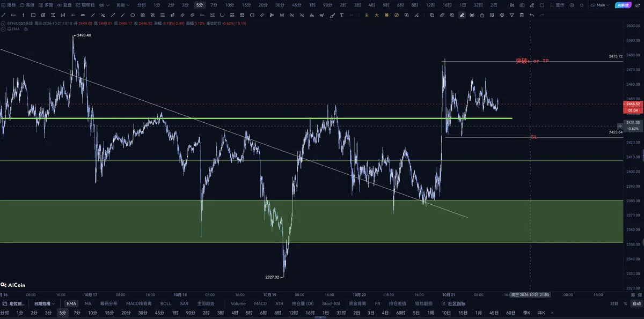This screenshot has width=644, height=319.
Task: Click the share icon next to AI解读
Action: coord(637,5)
